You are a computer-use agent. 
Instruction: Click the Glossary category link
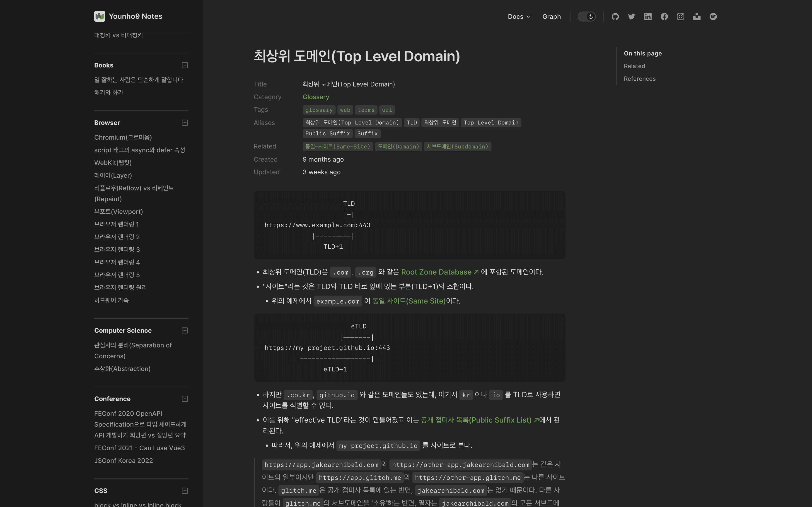tap(316, 97)
